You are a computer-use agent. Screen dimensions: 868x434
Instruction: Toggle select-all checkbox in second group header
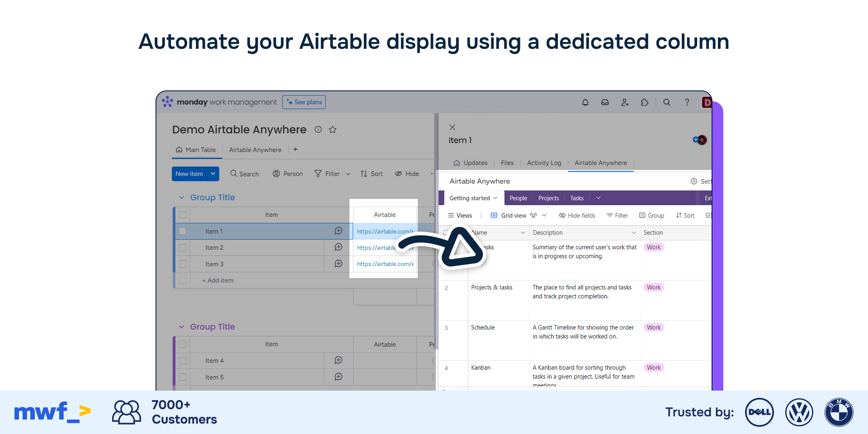183,344
